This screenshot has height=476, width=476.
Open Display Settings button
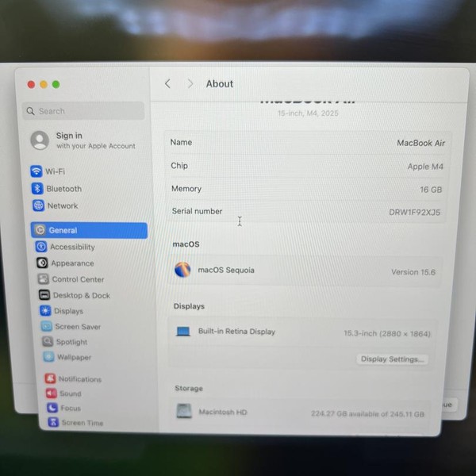point(392,359)
